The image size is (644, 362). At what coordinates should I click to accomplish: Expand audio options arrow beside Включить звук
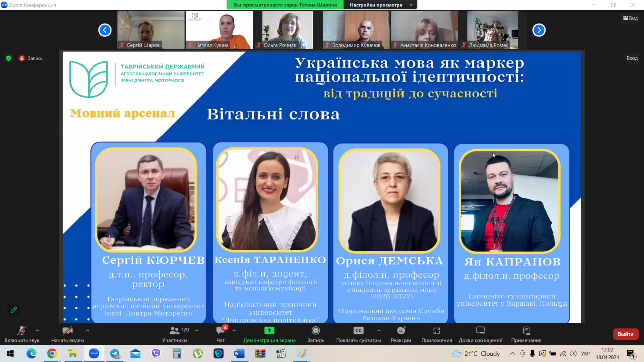(37, 331)
